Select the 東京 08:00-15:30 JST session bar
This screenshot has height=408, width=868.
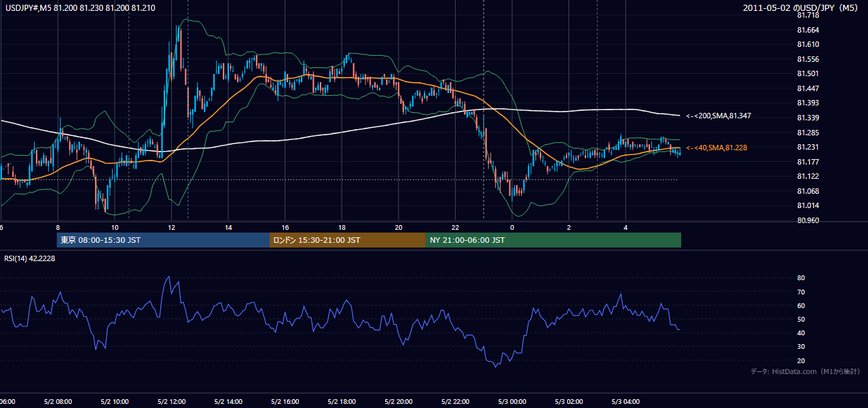tap(163, 240)
